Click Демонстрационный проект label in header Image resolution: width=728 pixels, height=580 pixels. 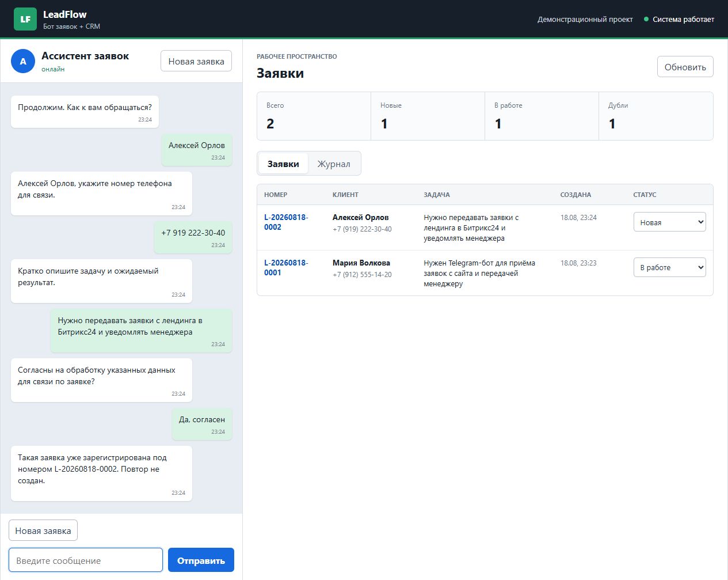click(585, 20)
